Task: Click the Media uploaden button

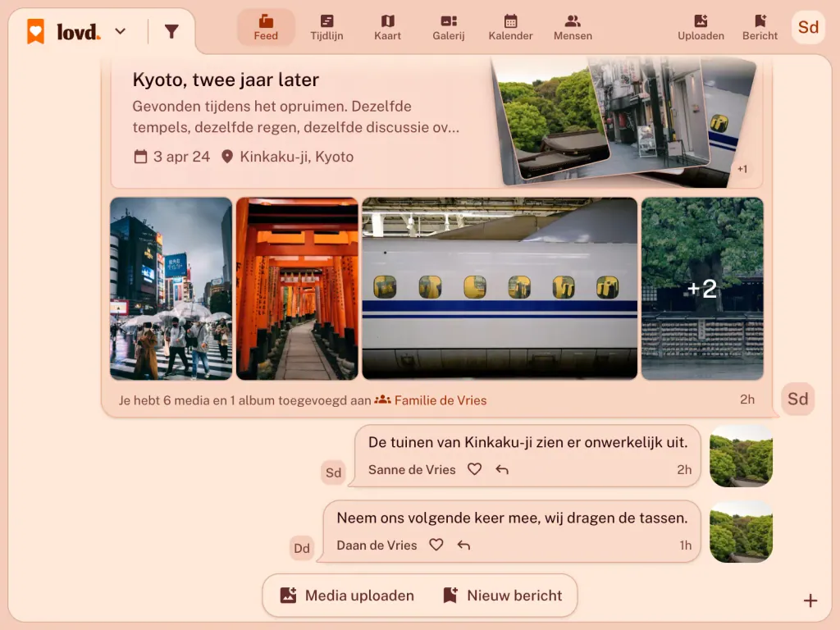Action: [x=347, y=596]
